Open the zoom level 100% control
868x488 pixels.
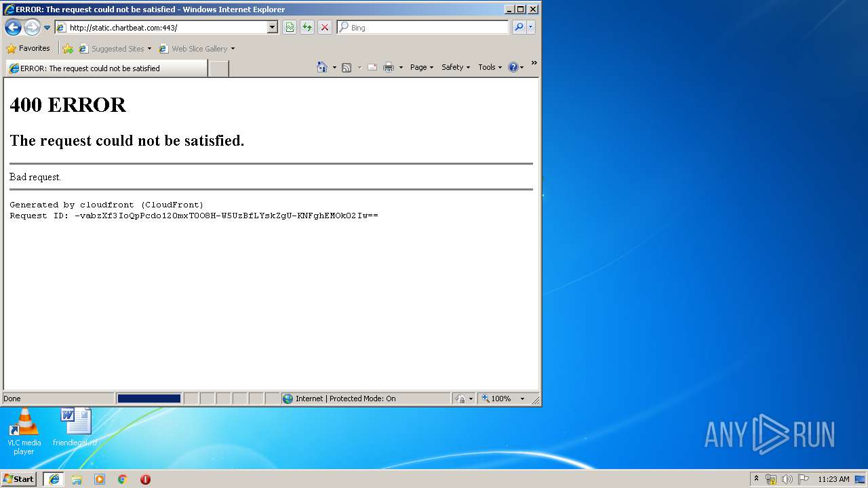[497, 399]
